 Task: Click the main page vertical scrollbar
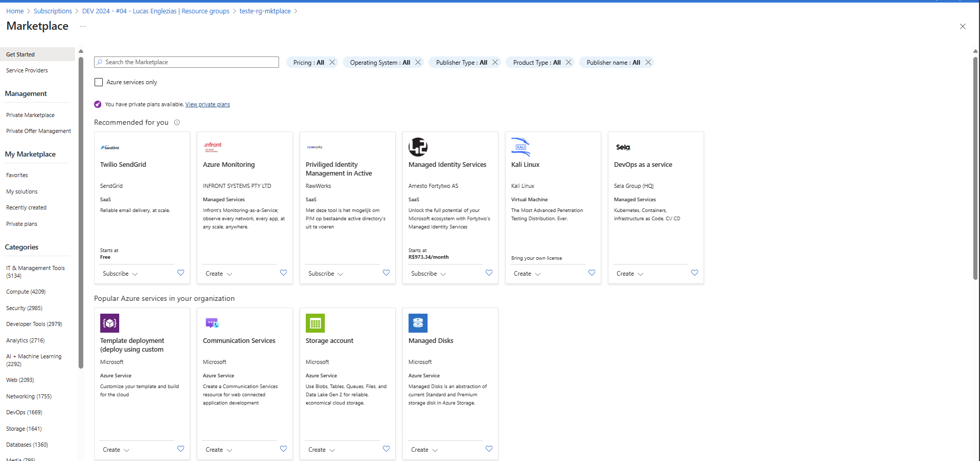(975, 168)
